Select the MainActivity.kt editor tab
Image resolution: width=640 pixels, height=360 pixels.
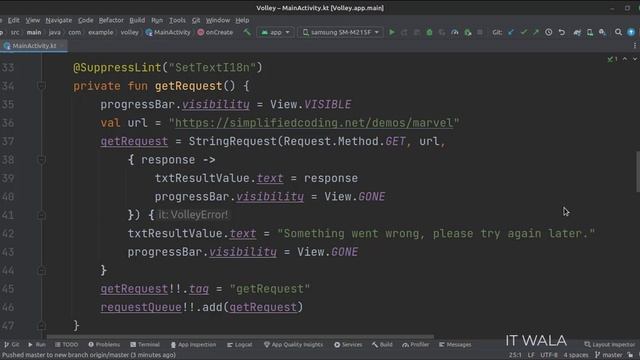click(x=34, y=46)
